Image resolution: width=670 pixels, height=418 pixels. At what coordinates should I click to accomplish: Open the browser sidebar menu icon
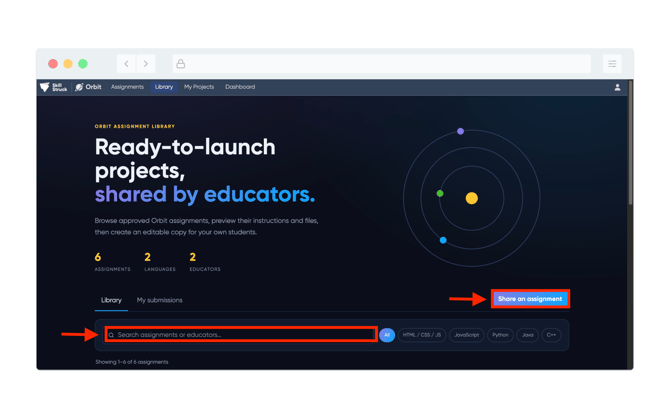click(612, 64)
